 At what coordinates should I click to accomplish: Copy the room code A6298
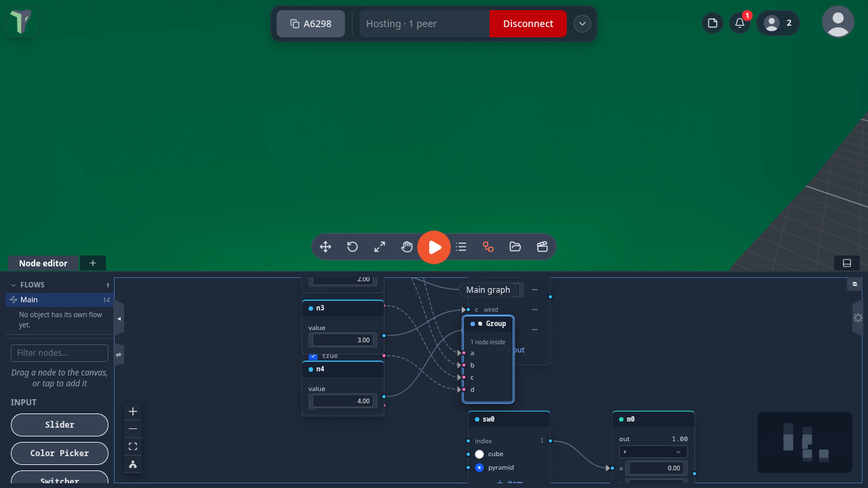point(311,24)
